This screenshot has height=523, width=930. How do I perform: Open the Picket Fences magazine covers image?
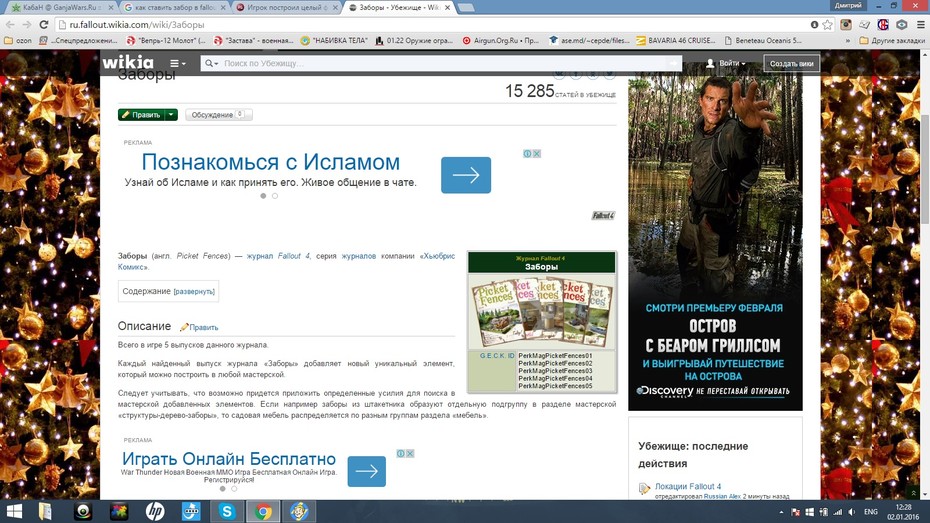point(542,312)
